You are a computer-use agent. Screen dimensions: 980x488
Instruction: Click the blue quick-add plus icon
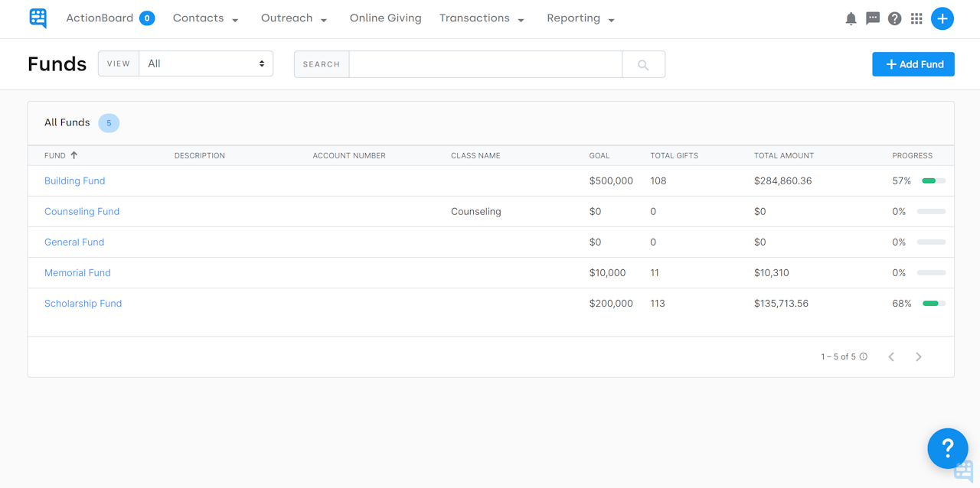pos(942,19)
